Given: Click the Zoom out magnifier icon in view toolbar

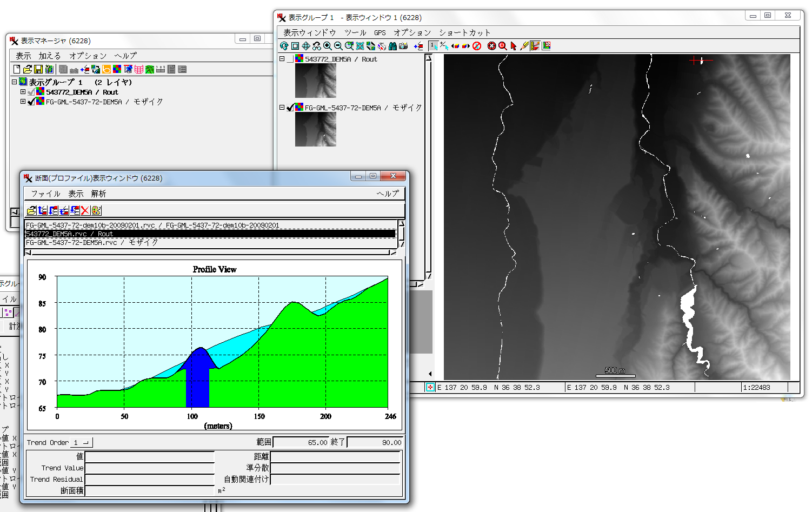Looking at the screenshot, I should [x=338, y=46].
